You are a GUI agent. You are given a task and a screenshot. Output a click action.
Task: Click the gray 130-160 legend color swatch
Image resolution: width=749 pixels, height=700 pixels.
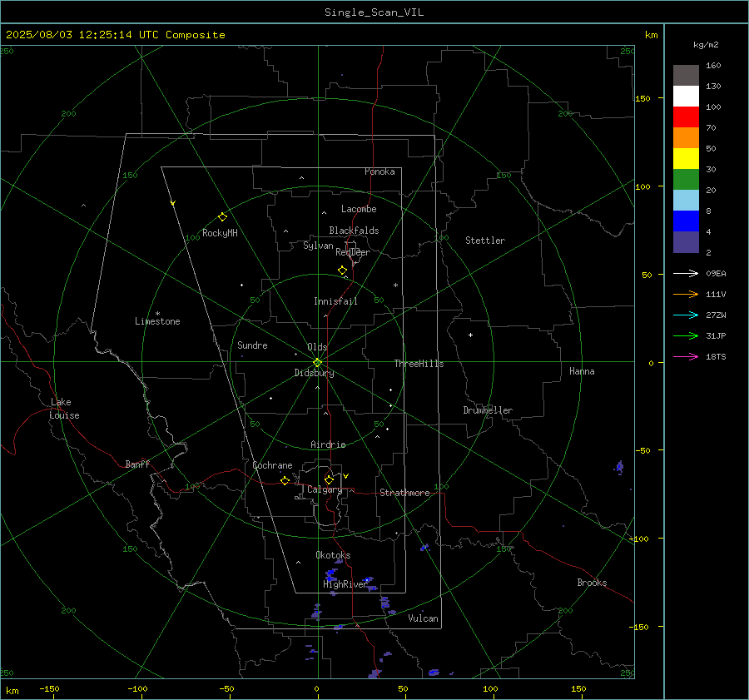point(686,75)
